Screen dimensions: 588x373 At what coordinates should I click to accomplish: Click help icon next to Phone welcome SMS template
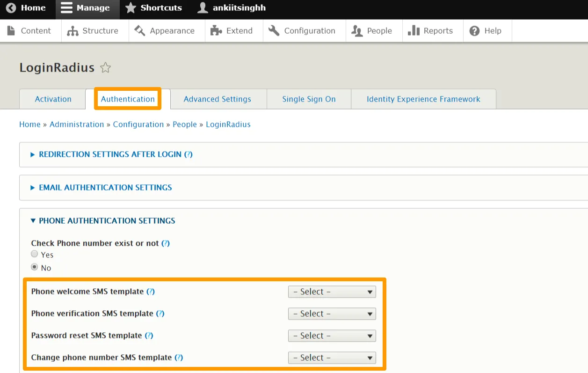[x=151, y=292]
